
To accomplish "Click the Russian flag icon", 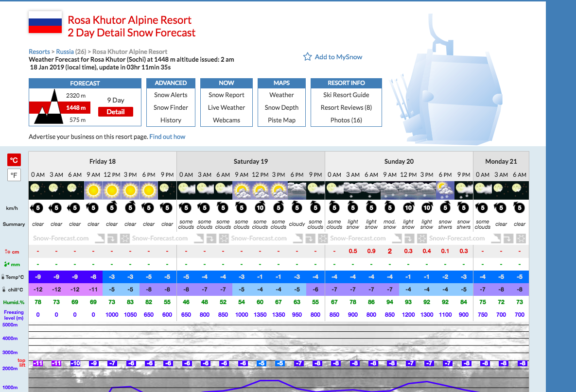I will click(x=45, y=22).
